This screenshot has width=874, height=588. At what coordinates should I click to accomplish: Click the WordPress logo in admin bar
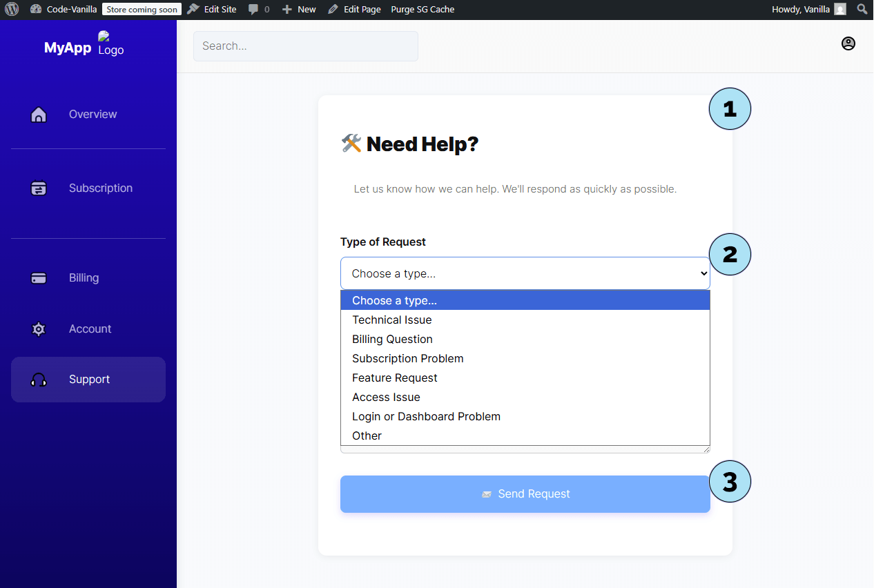click(12, 10)
